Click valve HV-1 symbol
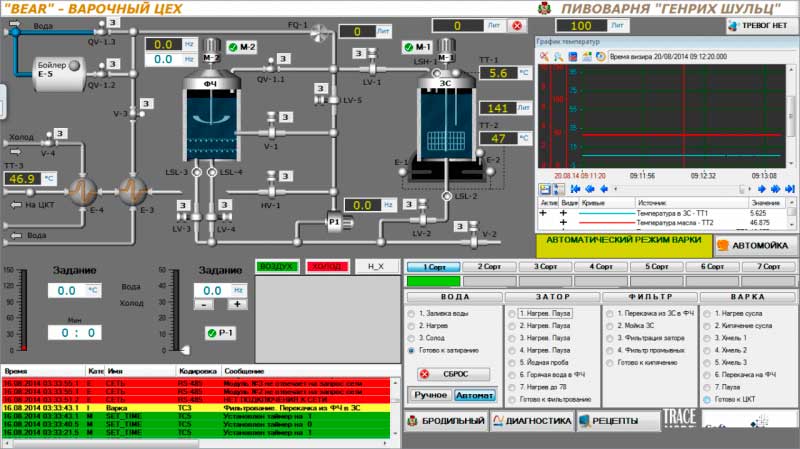 click(271, 187)
